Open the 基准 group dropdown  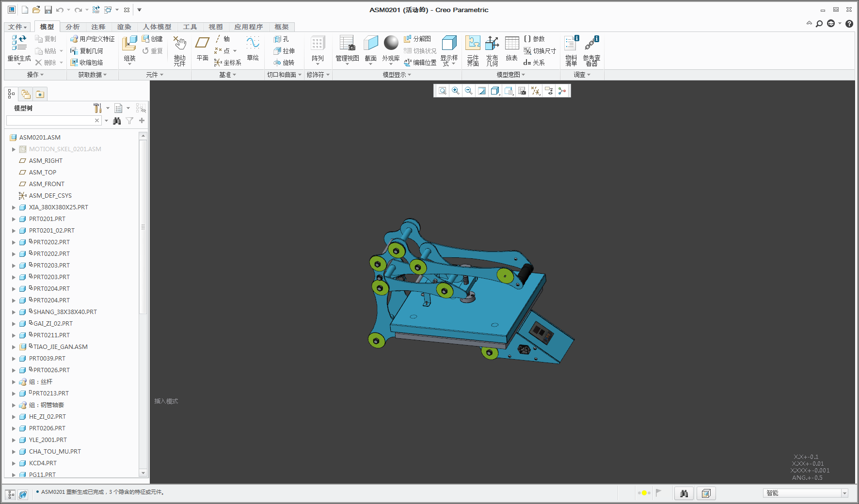227,75
